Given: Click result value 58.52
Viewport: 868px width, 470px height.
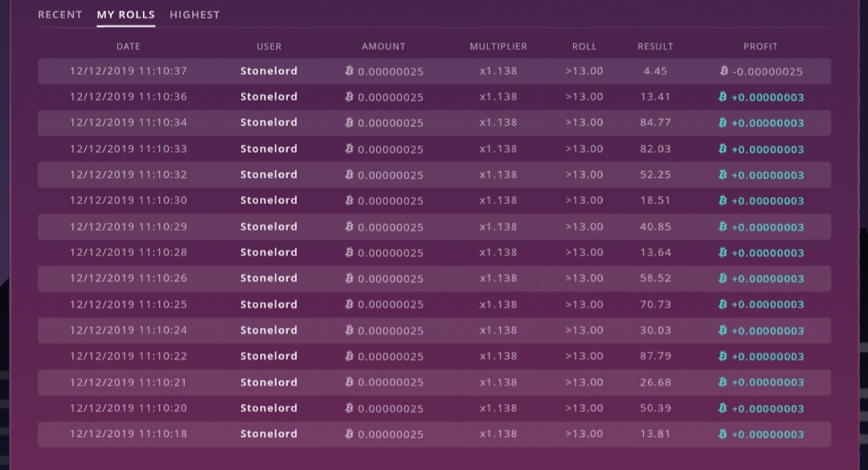Looking at the screenshot, I should (x=656, y=278).
